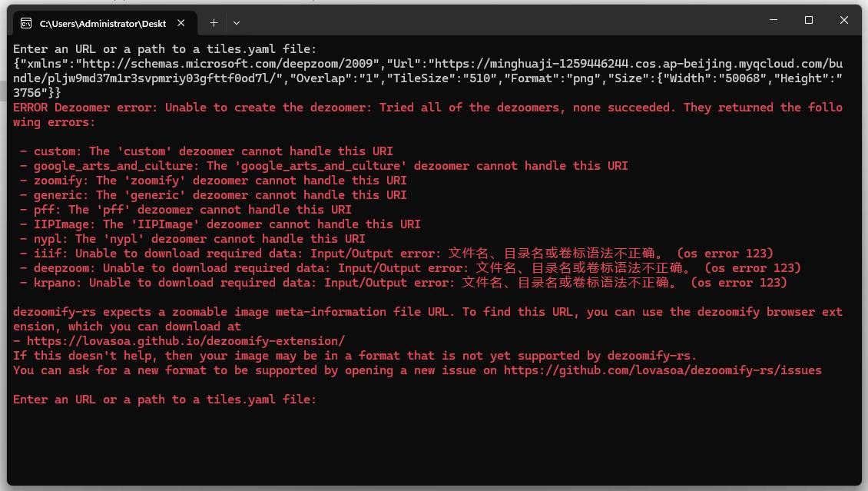Open a new terminal tab

[x=214, y=23]
